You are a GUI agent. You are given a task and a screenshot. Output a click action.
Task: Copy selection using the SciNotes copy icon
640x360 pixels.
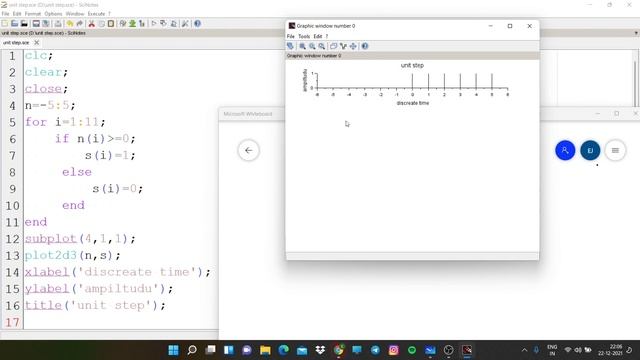coord(101,24)
